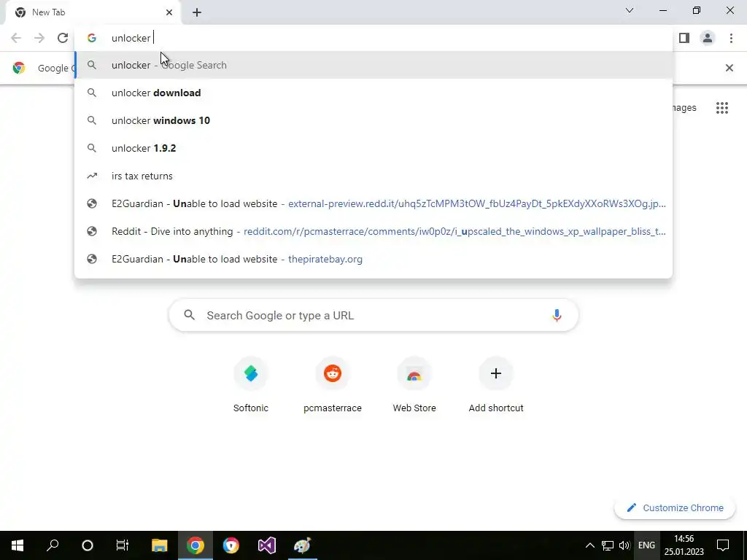Open the volume speaker tray icon
Image resolution: width=747 pixels, height=560 pixels.
(624, 545)
